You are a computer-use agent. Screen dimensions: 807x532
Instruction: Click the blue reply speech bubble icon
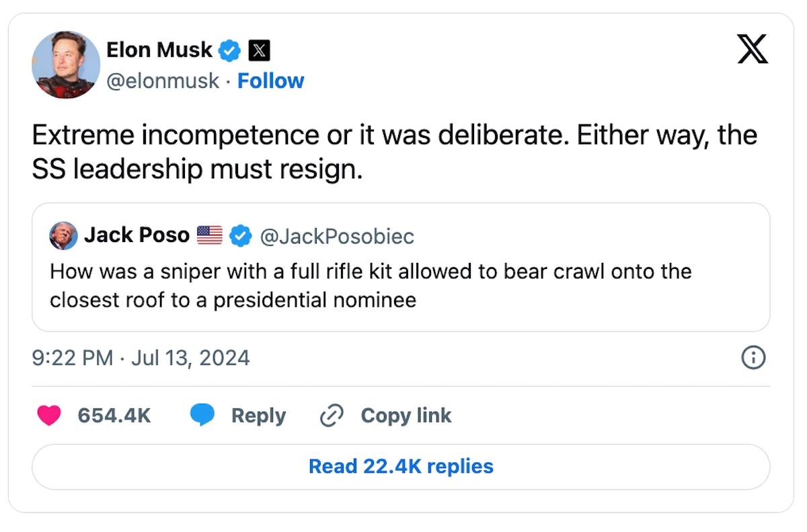point(202,416)
